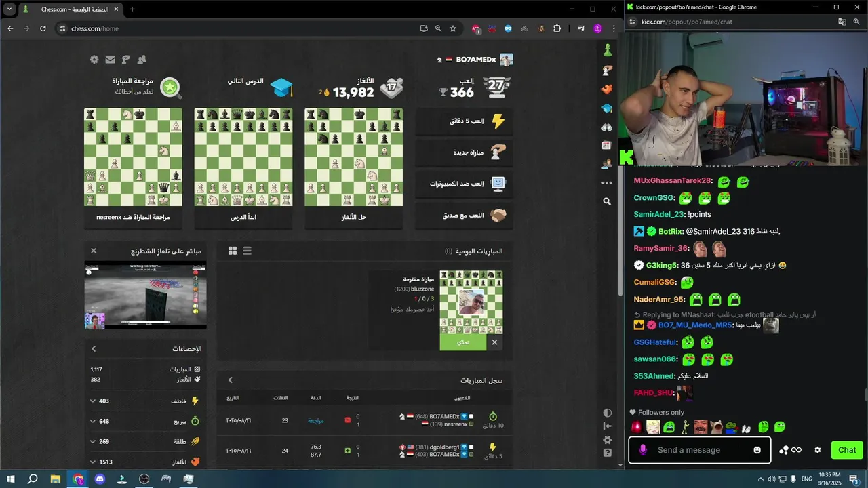This screenshot has height=488, width=868.
Task: Choose Play with a friend handshake button
Action: point(464,216)
